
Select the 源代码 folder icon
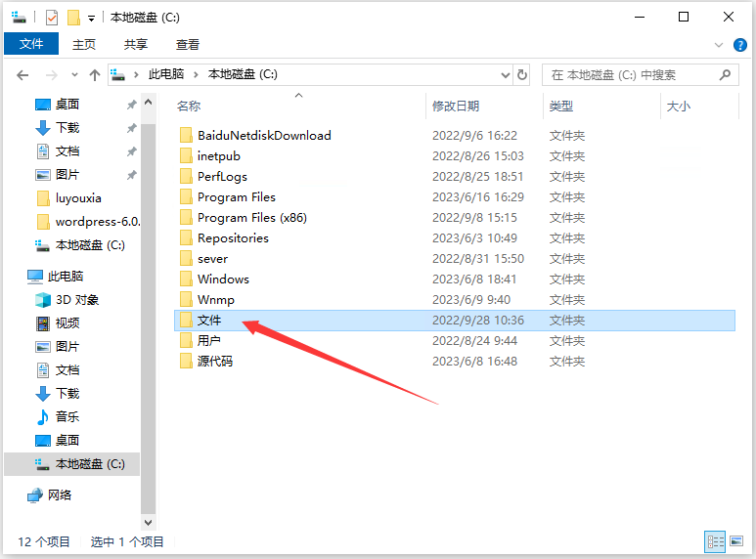click(186, 361)
